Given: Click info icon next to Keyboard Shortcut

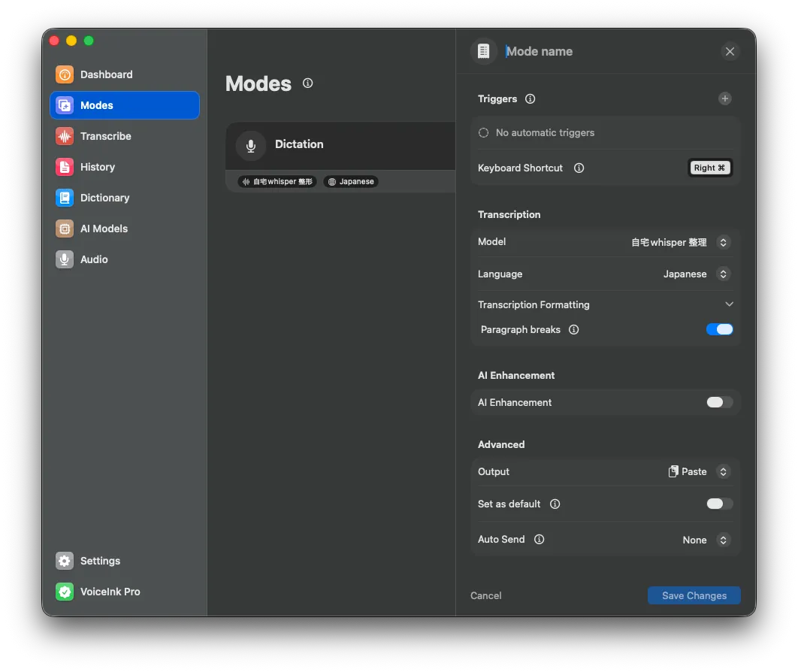Looking at the screenshot, I should [579, 168].
